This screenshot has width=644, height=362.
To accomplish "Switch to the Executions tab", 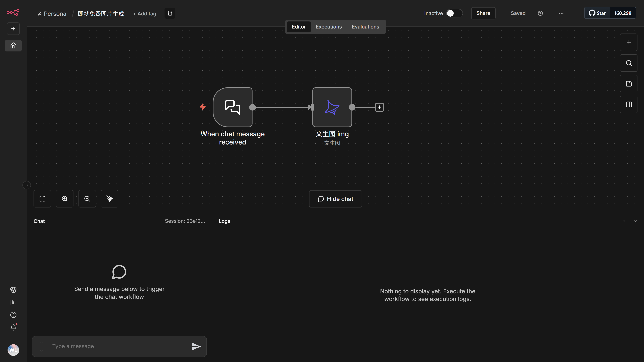I will point(329,27).
